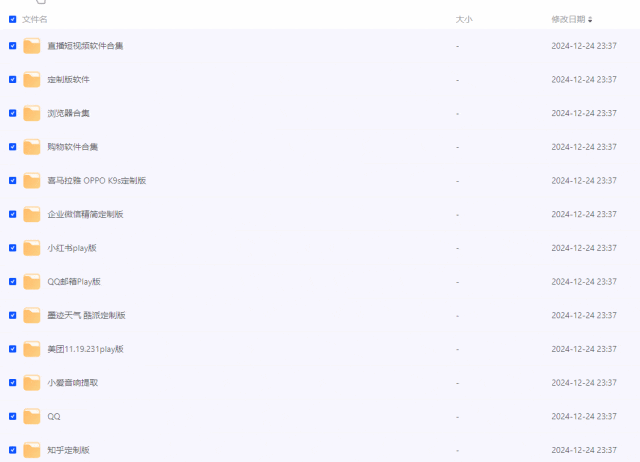
Task: Click the QQ folder name text
Action: pyautogui.click(x=54, y=416)
